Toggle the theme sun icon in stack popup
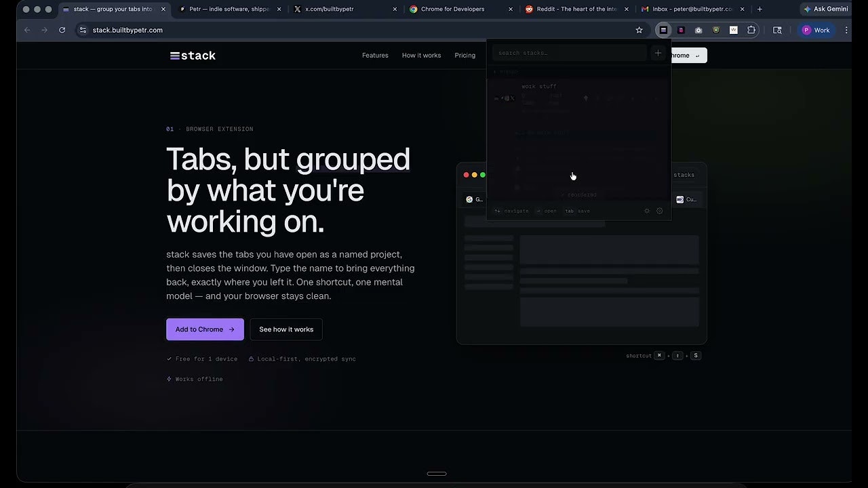The image size is (868, 488). [647, 211]
